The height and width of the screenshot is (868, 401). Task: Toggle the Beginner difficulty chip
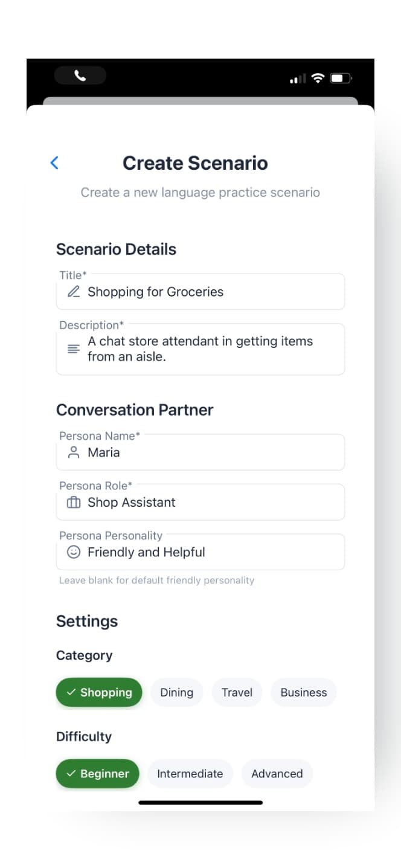click(x=97, y=774)
